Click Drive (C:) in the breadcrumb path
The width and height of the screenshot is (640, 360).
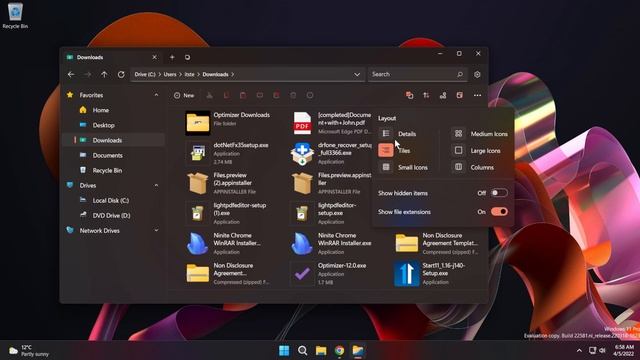(x=145, y=74)
